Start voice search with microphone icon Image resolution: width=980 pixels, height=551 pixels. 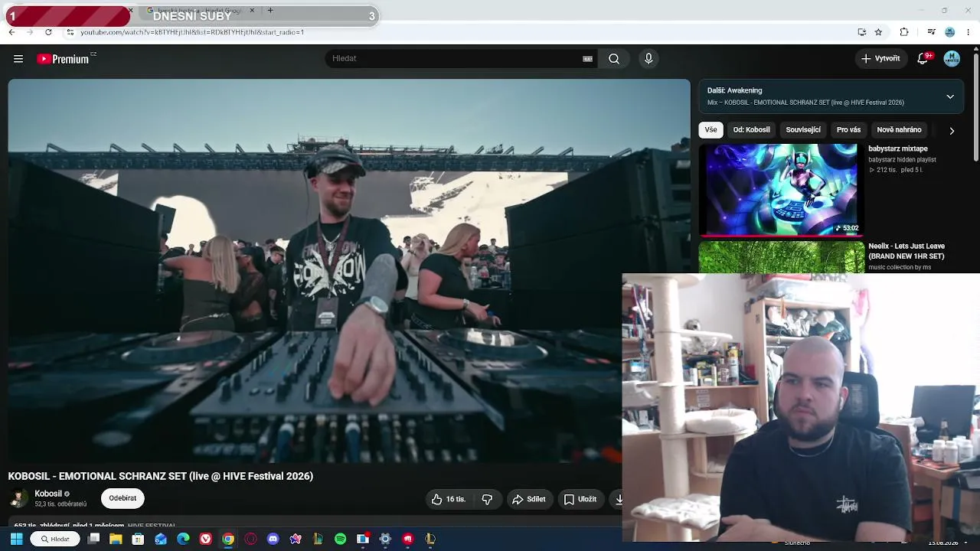[648, 59]
